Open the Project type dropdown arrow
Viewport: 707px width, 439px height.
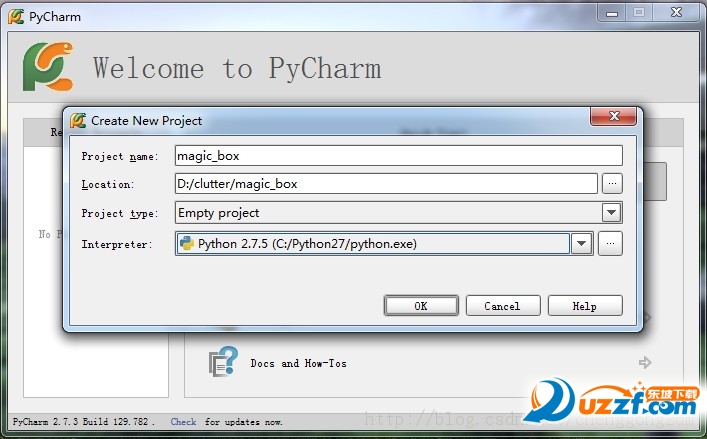[611, 213]
